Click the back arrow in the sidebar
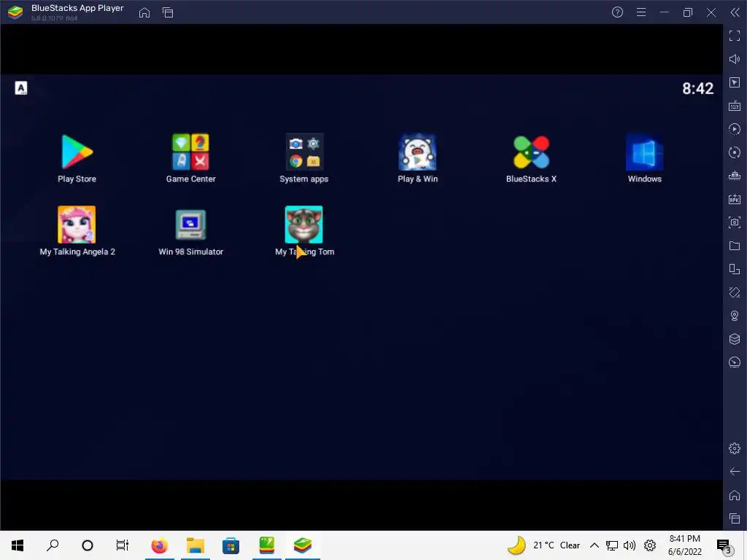Viewport: 747px width, 560px height. pos(735,472)
